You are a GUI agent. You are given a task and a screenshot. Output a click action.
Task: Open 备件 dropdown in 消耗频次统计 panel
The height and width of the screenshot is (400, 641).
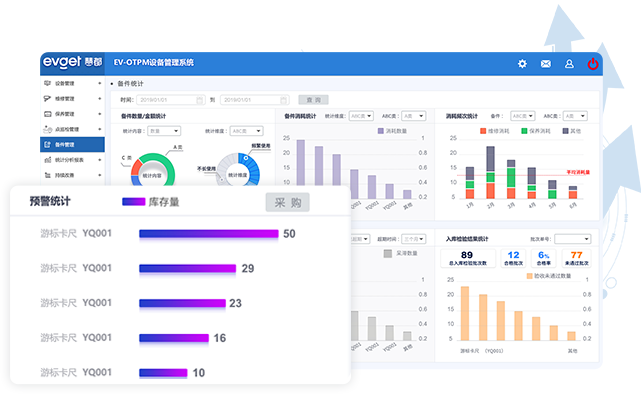click(x=521, y=115)
